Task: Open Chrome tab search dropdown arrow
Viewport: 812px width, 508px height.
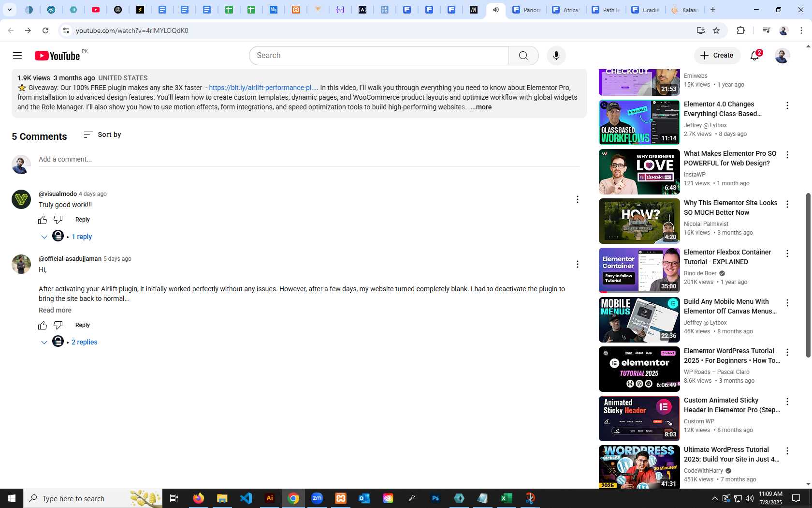Action: 10,10
